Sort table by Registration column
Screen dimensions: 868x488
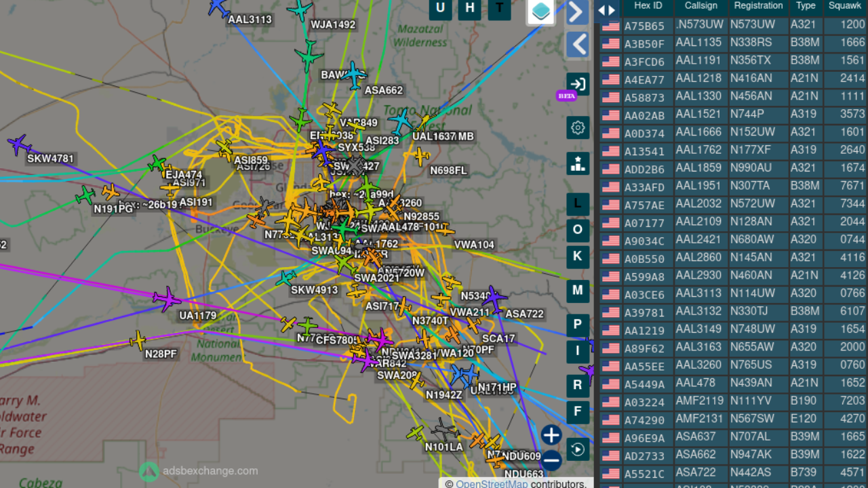[758, 6]
